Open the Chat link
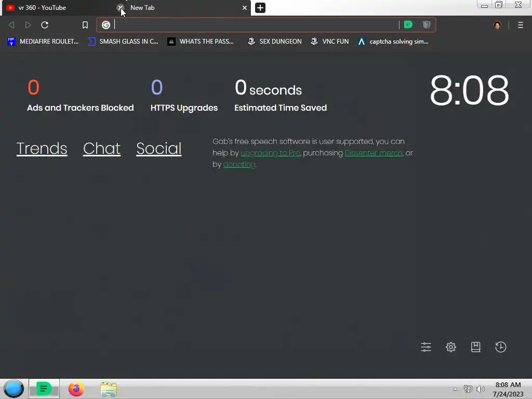The image size is (532, 399). [x=102, y=148]
